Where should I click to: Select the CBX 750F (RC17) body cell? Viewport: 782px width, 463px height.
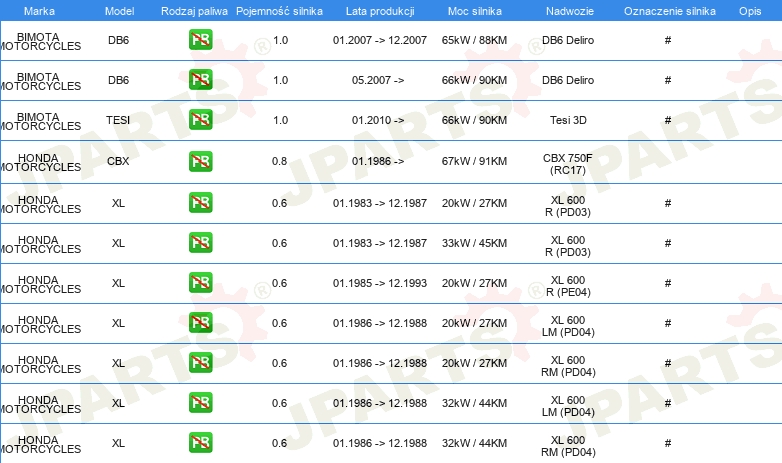click(568, 164)
